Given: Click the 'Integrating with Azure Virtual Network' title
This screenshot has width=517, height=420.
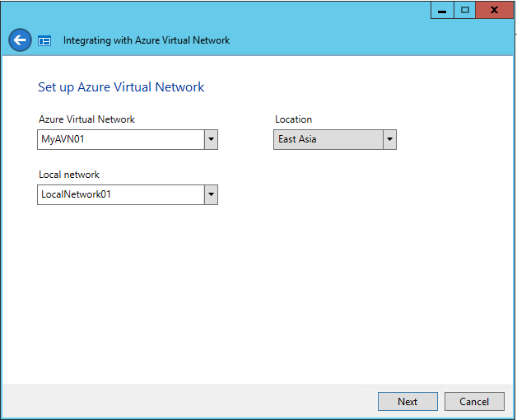Looking at the screenshot, I should pos(147,40).
